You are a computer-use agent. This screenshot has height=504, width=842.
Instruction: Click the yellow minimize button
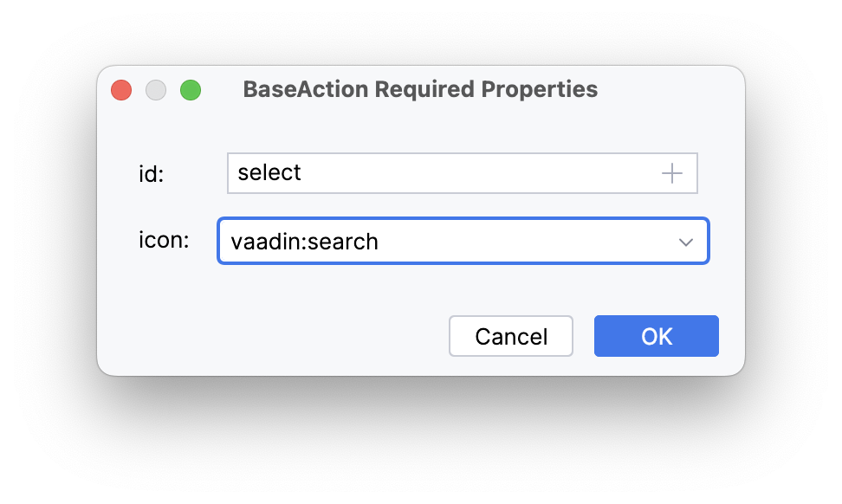(x=156, y=89)
